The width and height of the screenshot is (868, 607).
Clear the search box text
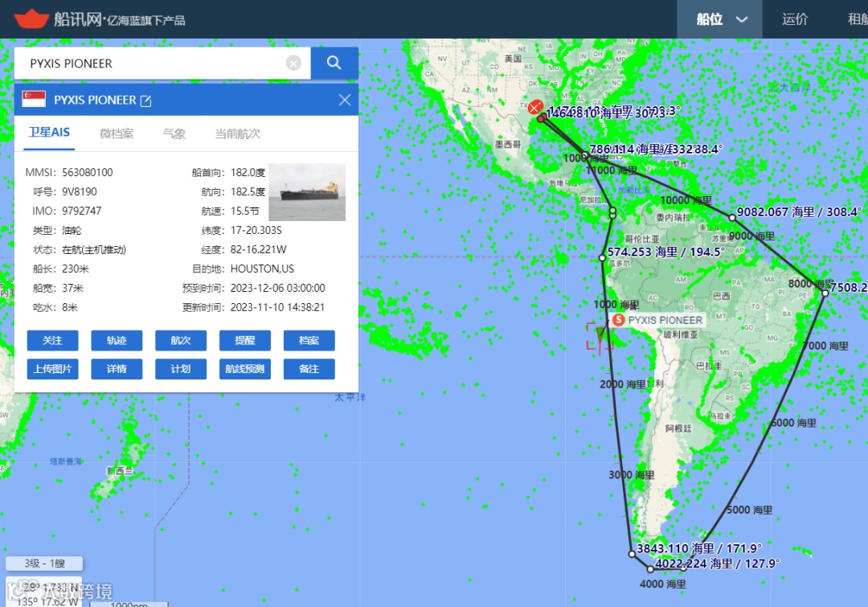point(293,64)
